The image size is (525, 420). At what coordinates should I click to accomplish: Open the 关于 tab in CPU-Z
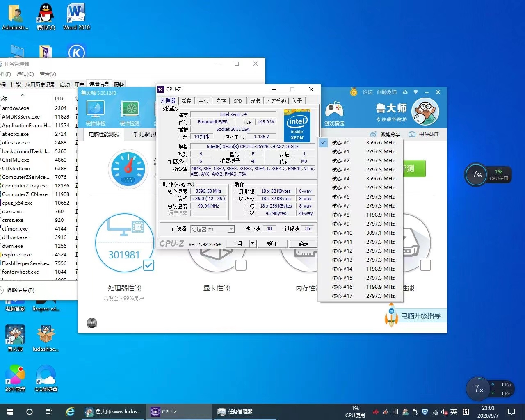pos(297,101)
